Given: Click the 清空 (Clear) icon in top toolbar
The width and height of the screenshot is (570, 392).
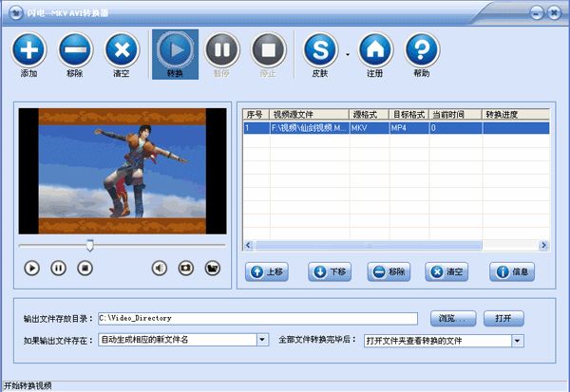Looking at the screenshot, I should click(122, 48).
